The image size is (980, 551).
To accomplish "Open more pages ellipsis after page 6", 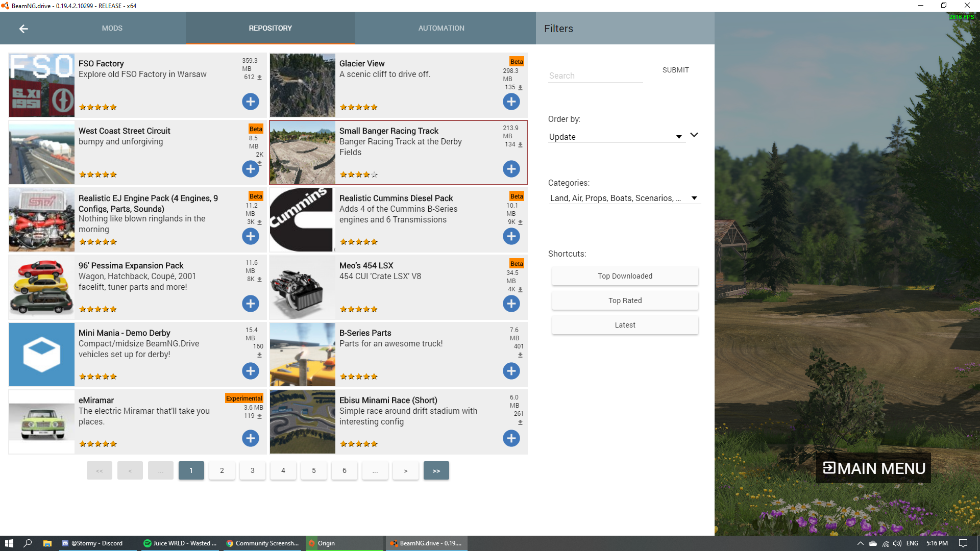I will pos(375,470).
